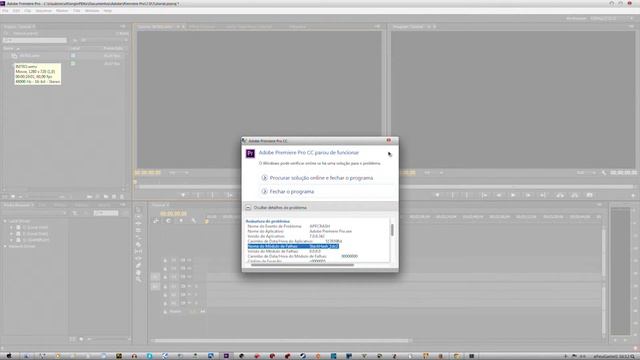Viewport: 640px width, 360px height.
Task: Collapse the problem details expander in dialog
Action: point(248,208)
